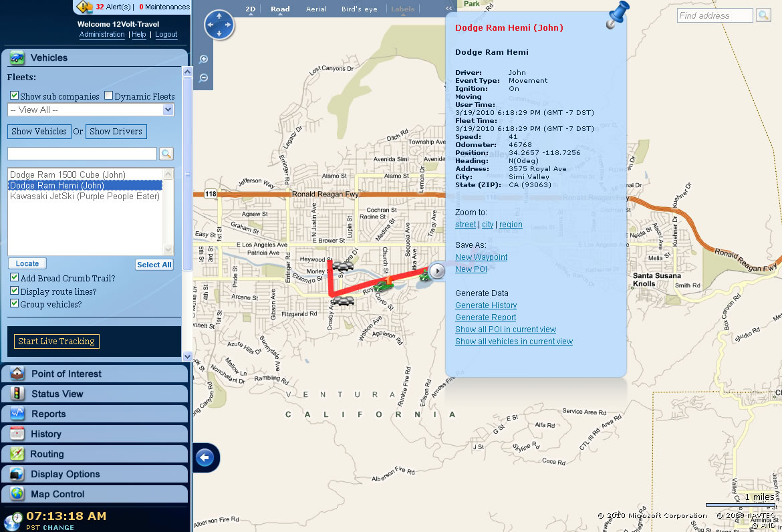Toggle map Labels option
This screenshot has height=532, width=782.
(x=402, y=9)
